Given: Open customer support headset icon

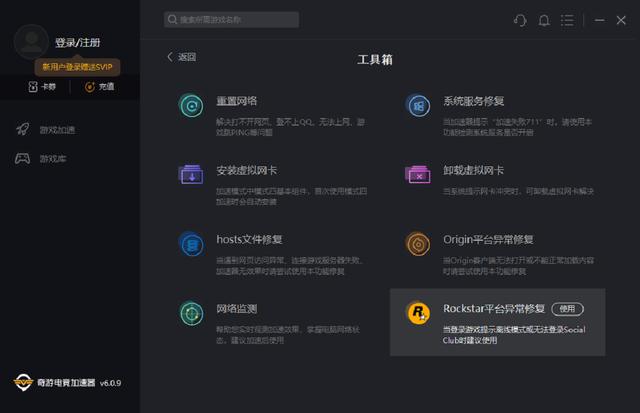Looking at the screenshot, I should pyautogui.click(x=520, y=20).
